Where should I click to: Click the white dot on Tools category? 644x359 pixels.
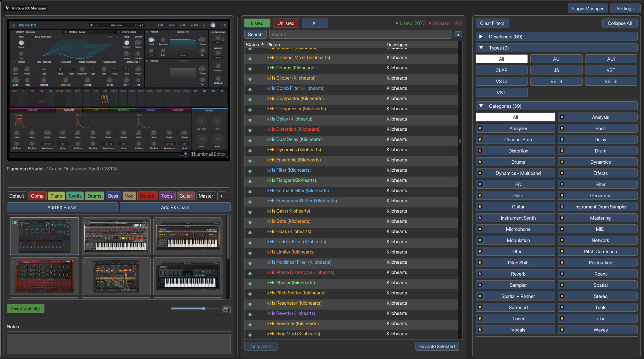point(562,307)
